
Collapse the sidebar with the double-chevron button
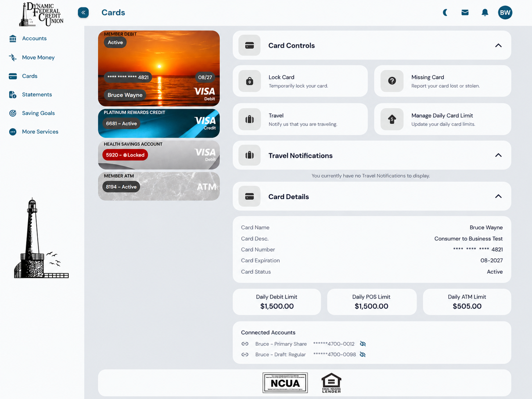pos(83,12)
